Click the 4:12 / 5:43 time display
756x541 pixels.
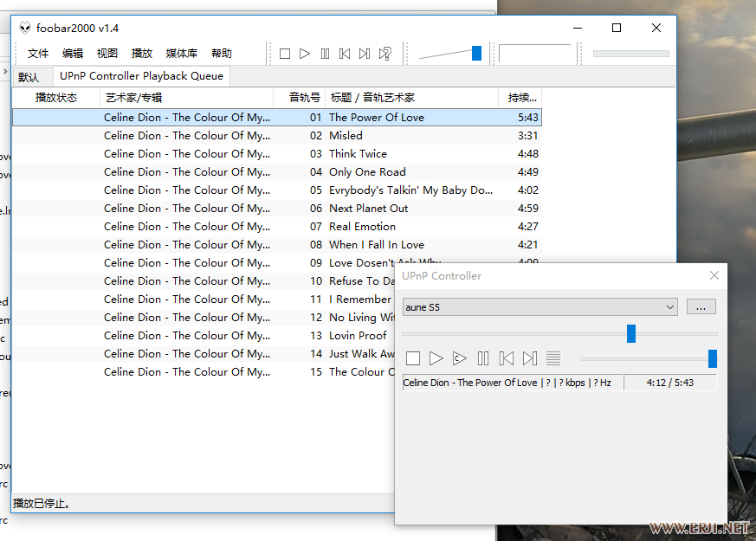[670, 383]
